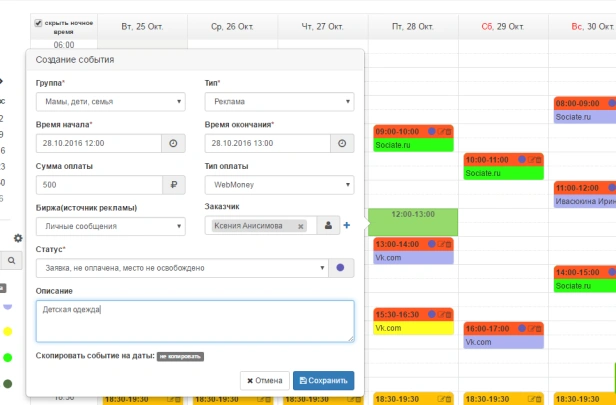Click settings gear in left sidebar
Image resolution: width=616 pixels, height=405 pixels.
coord(18,238)
